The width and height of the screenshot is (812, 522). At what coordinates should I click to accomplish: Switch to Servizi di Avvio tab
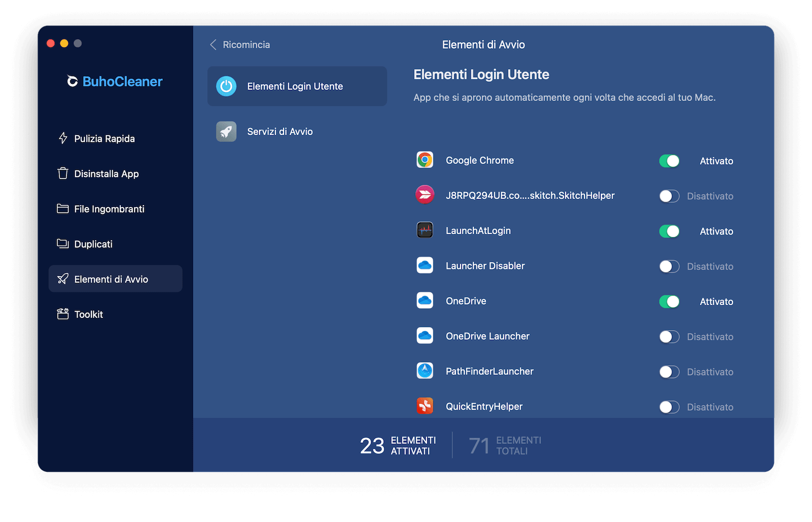pyautogui.click(x=297, y=132)
